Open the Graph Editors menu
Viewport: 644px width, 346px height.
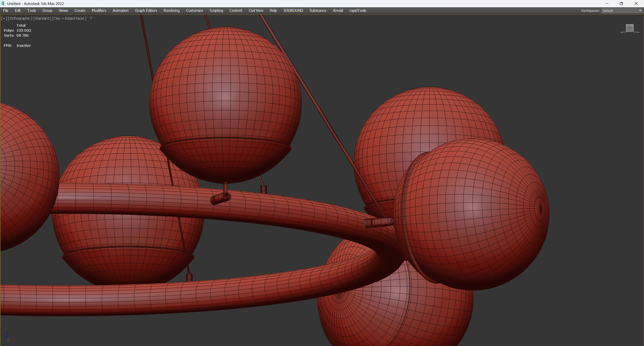pos(146,11)
